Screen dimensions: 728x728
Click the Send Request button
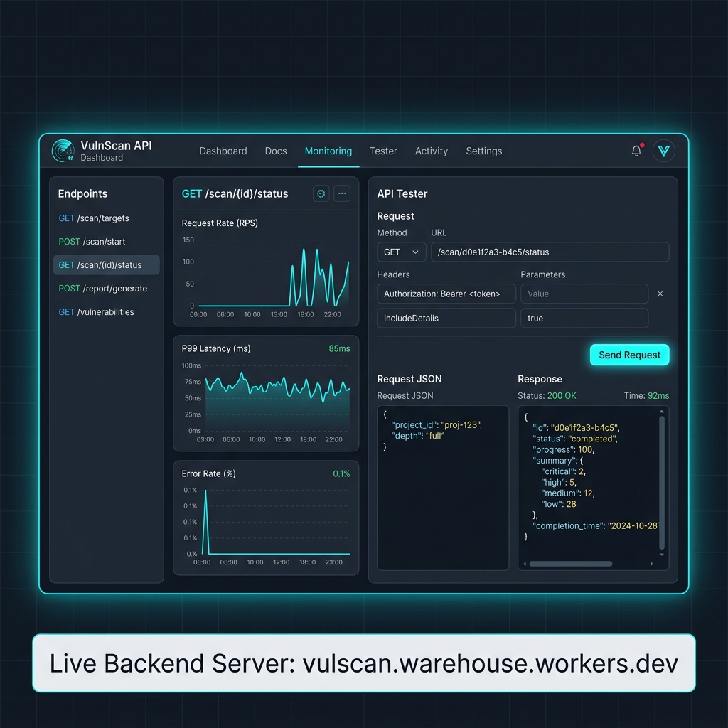pyautogui.click(x=629, y=355)
